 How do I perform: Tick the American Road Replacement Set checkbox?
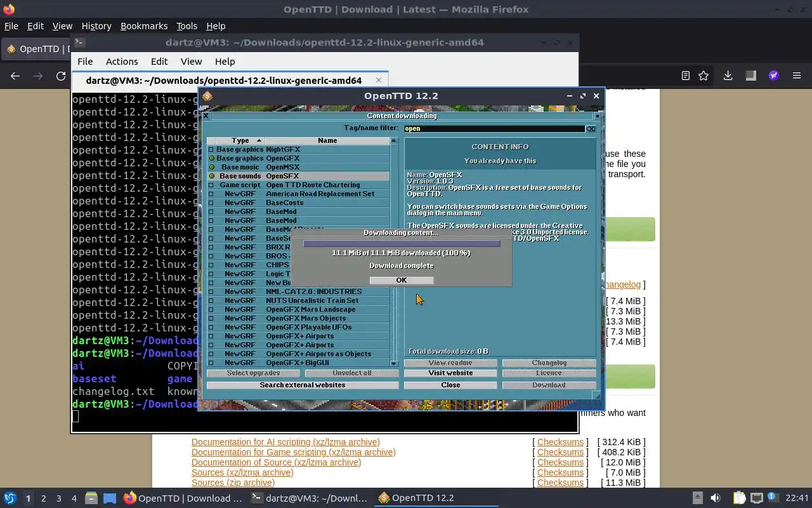tap(211, 194)
